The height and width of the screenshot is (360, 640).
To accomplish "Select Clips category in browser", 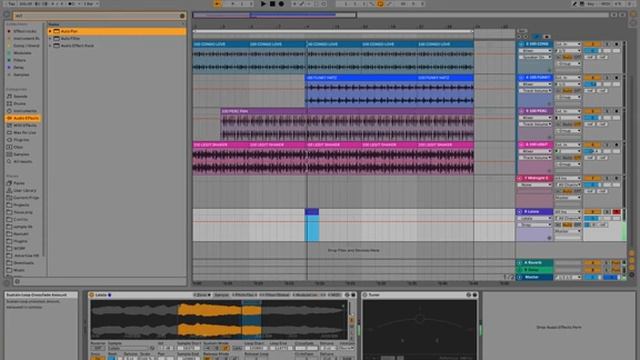I will click(18, 147).
